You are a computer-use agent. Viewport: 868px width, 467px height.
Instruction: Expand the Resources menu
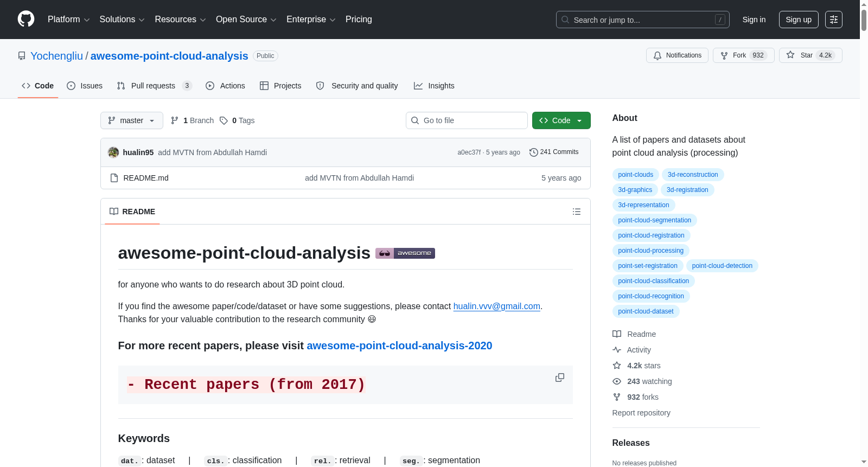point(181,20)
